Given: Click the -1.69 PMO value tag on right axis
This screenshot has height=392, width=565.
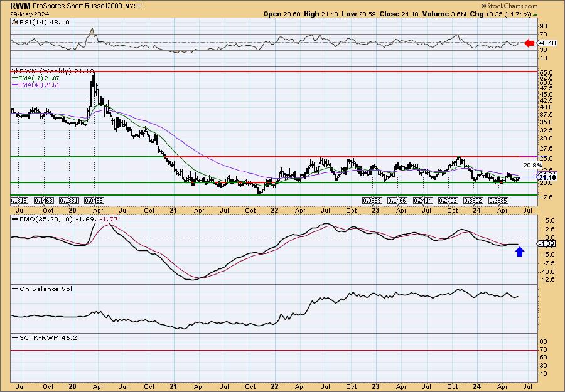Looking at the screenshot, I should [x=547, y=244].
